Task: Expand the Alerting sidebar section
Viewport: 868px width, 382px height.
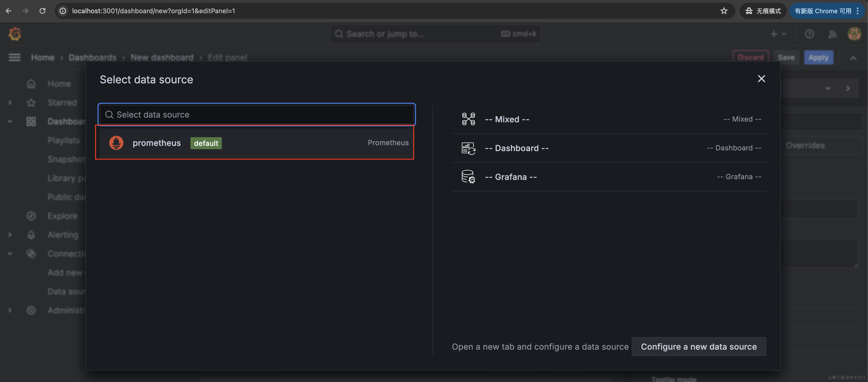Action: pyautogui.click(x=10, y=235)
